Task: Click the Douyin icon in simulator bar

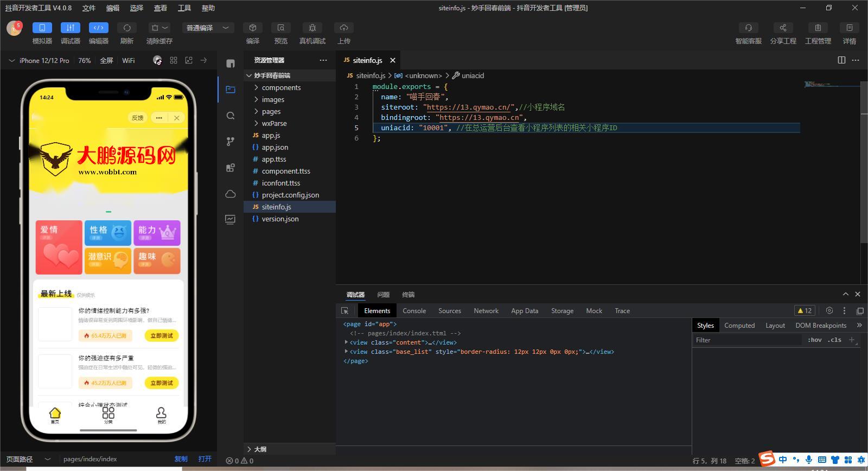Action: [157, 60]
